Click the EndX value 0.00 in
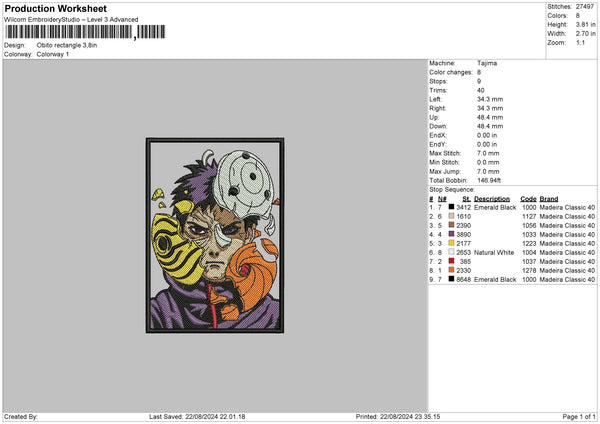600x424 pixels. pos(487,135)
